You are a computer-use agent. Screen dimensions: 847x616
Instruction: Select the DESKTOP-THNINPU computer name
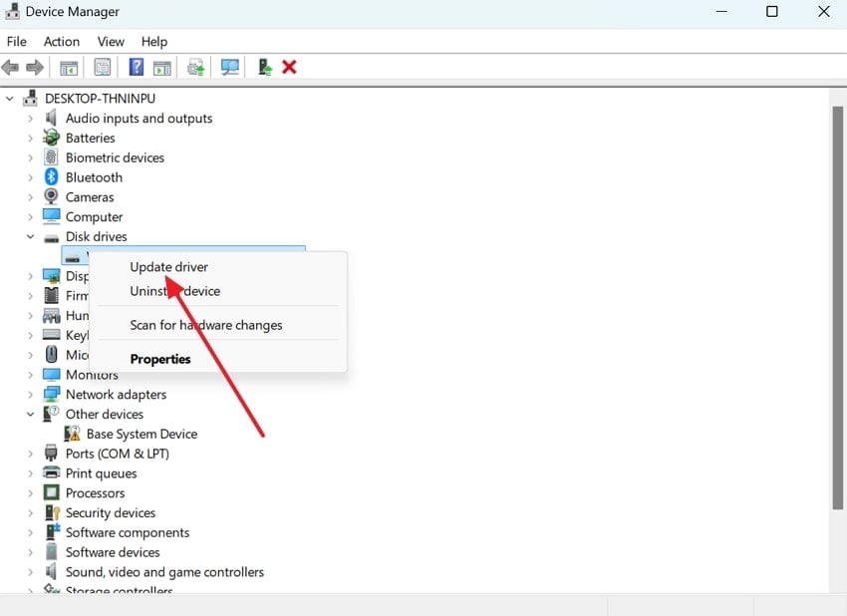pyautogui.click(x=100, y=99)
